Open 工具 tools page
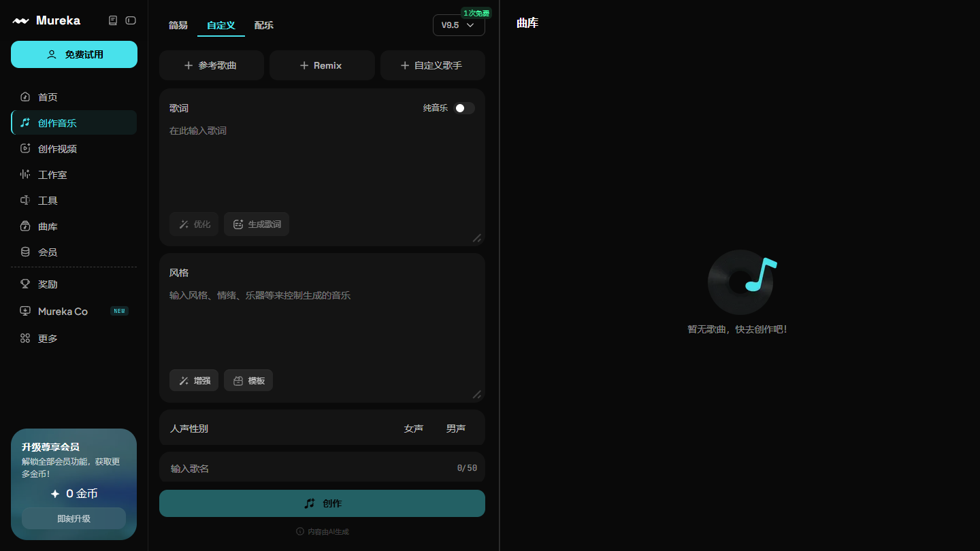The image size is (980, 551). click(x=73, y=201)
